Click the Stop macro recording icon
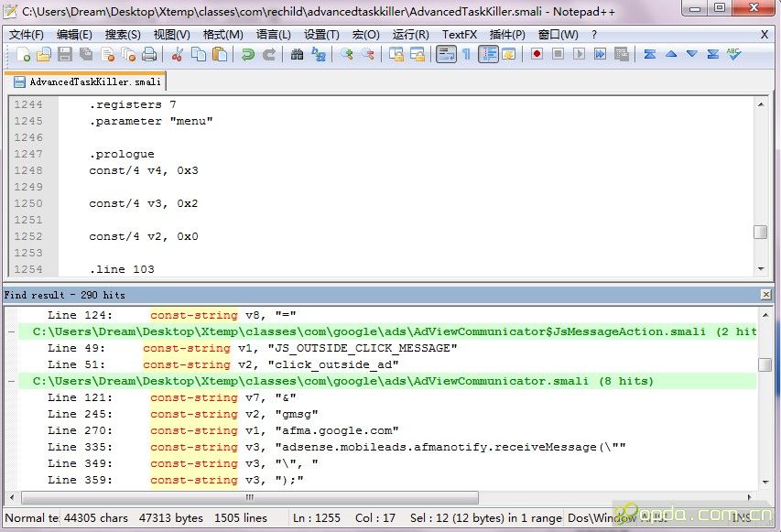This screenshot has height=532, width=781. [558, 54]
